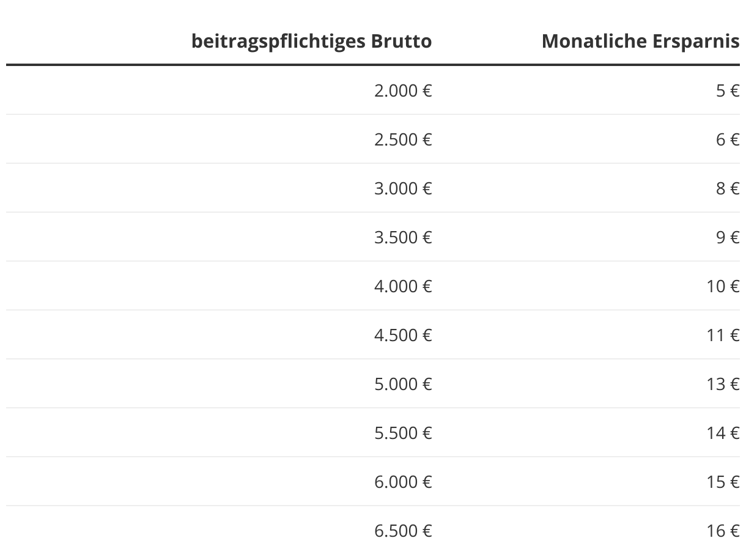Click the 'Monatliche Ersparnis' column header

(x=640, y=41)
